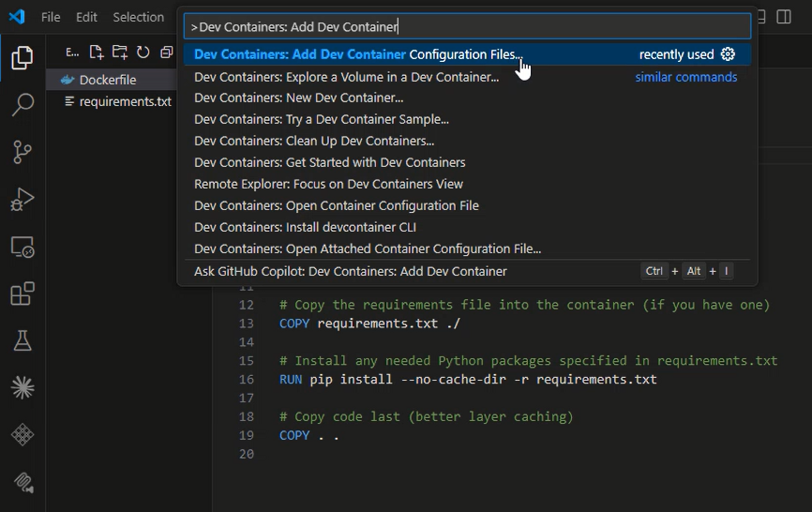The height and width of the screenshot is (512, 812).
Task: Open the Extensions view
Action: tap(23, 294)
